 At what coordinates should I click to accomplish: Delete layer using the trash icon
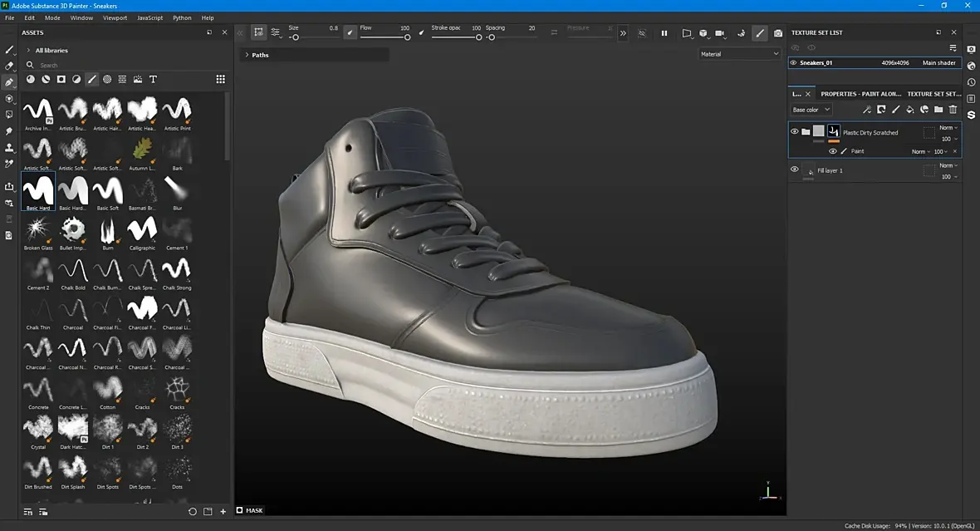953,110
